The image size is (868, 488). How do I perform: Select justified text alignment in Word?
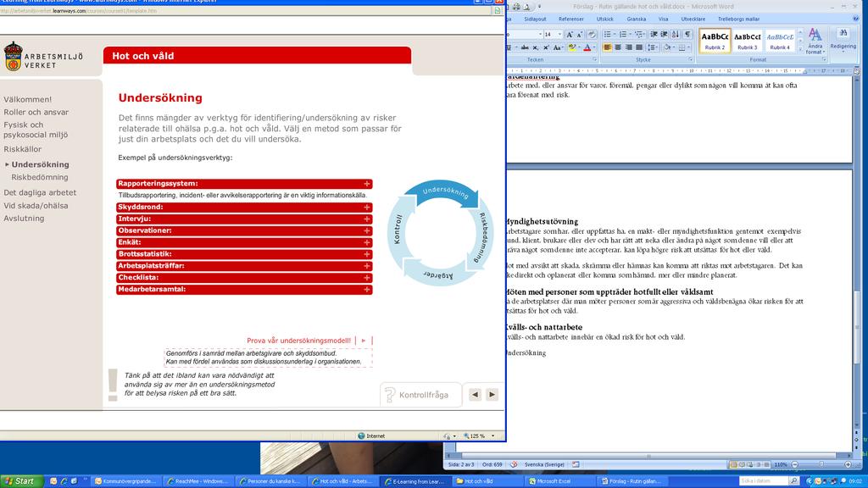(x=639, y=47)
